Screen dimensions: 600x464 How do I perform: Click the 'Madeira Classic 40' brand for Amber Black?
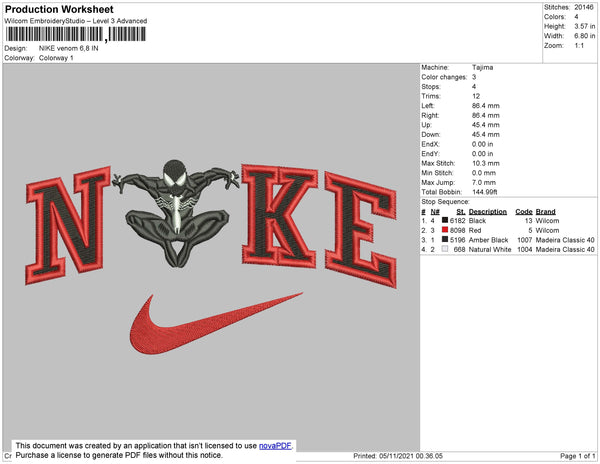pyautogui.click(x=565, y=240)
